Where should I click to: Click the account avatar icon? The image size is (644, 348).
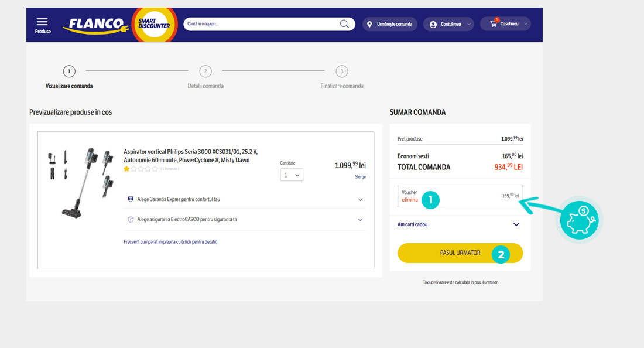coord(433,24)
